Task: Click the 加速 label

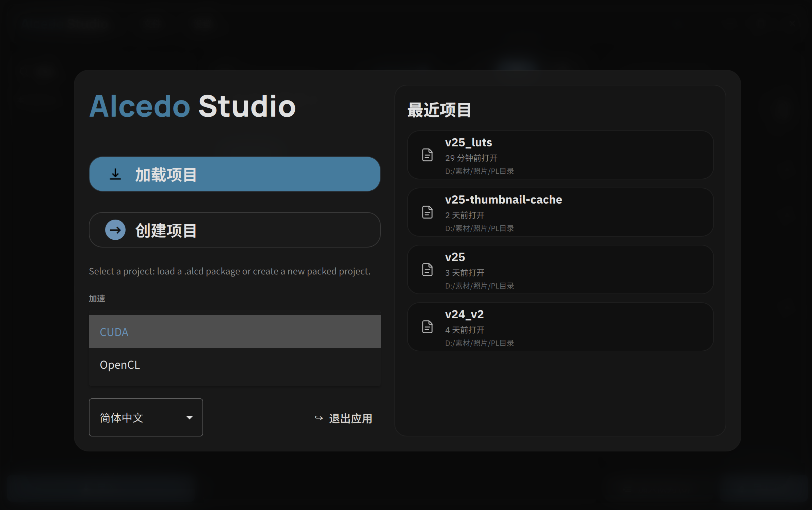Action: 97,299
